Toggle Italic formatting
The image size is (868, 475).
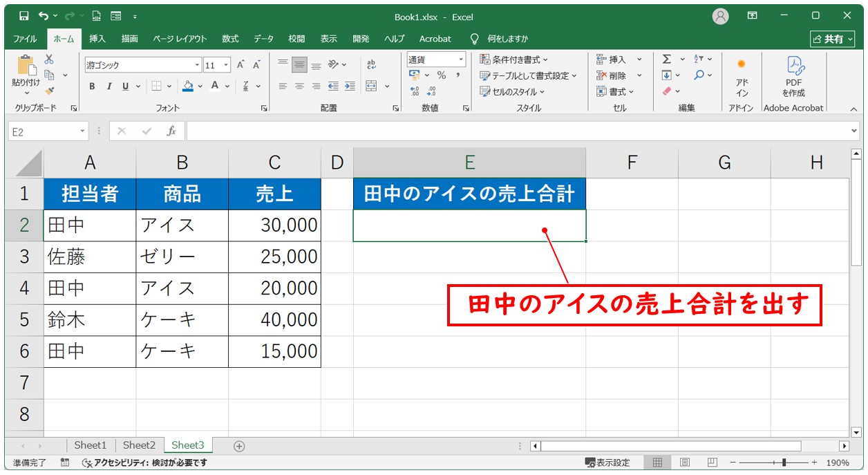tap(108, 86)
